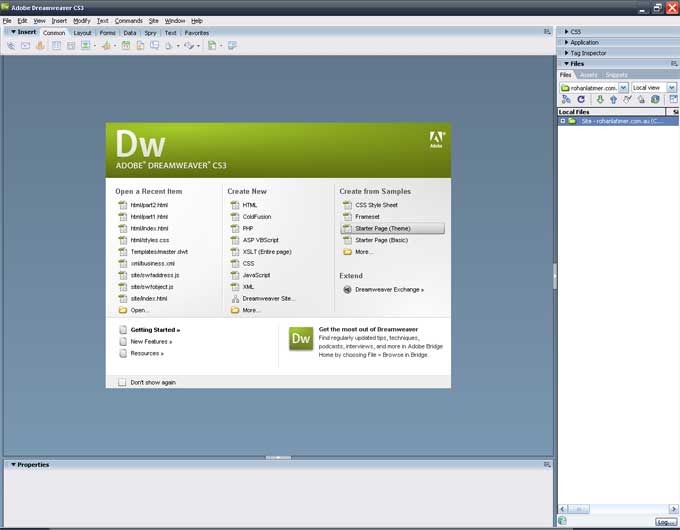Viewport: 680px width, 530px height.
Task: Refresh the Files panel listing
Action: [x=581, y=99]
